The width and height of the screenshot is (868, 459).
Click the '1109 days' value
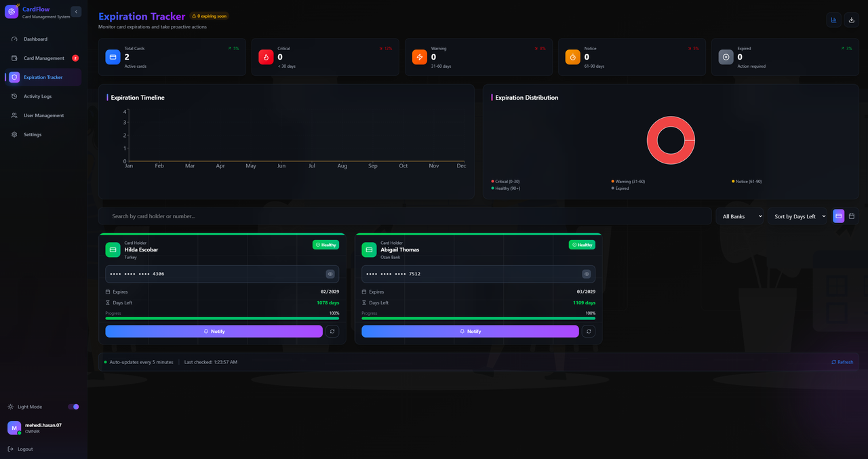click(585, 303)
